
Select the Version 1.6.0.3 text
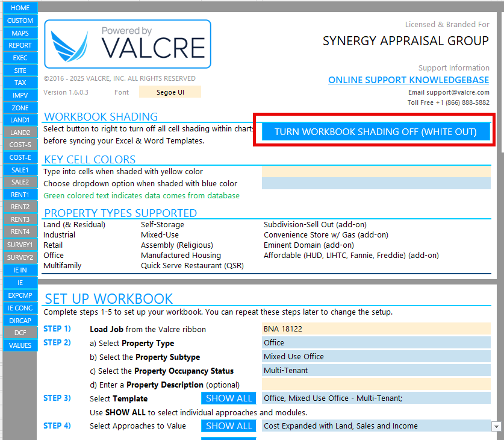[x=66, y=92]
